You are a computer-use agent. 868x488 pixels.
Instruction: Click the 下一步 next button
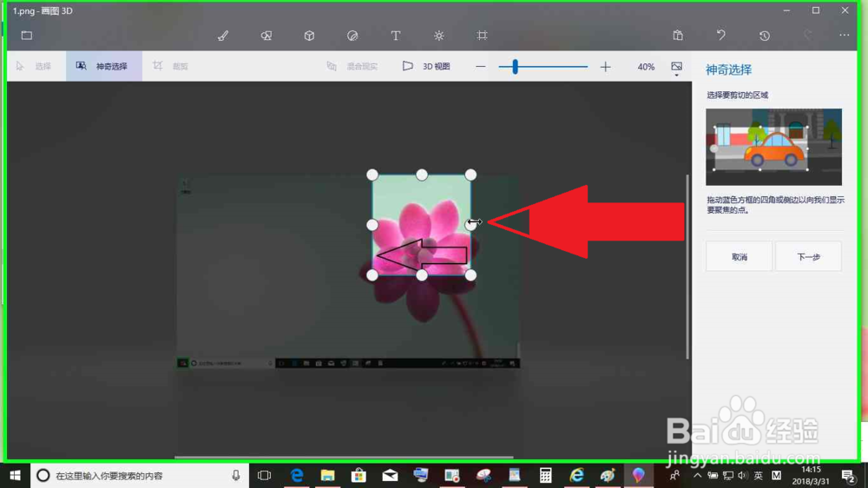pos(808,256)
